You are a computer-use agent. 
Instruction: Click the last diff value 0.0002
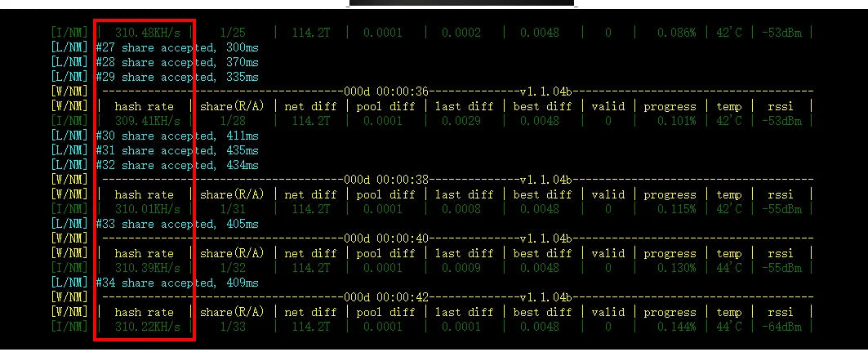point(461,33)
